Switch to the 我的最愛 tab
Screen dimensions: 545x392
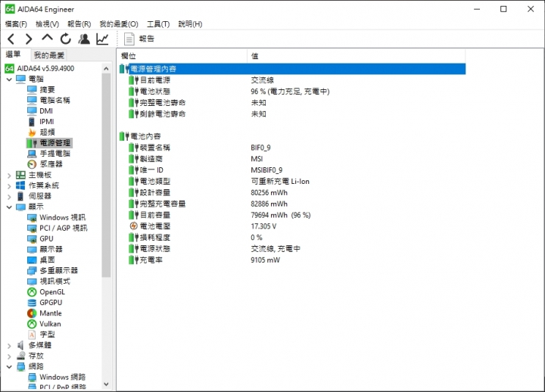(48, 55)
